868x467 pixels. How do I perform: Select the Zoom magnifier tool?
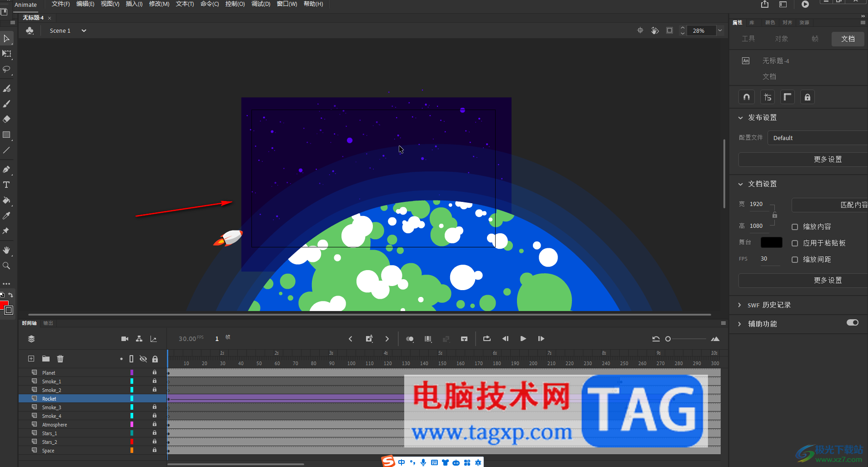(6, 266)
